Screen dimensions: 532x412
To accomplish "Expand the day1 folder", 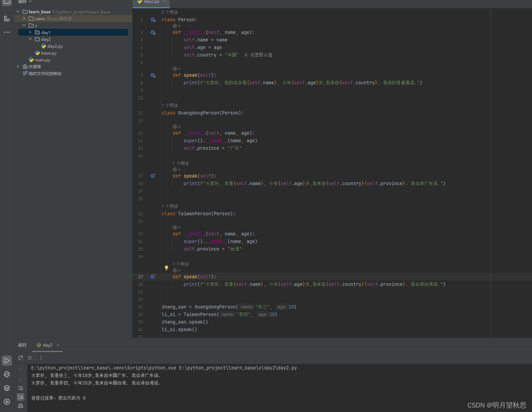I will point(30,32).
